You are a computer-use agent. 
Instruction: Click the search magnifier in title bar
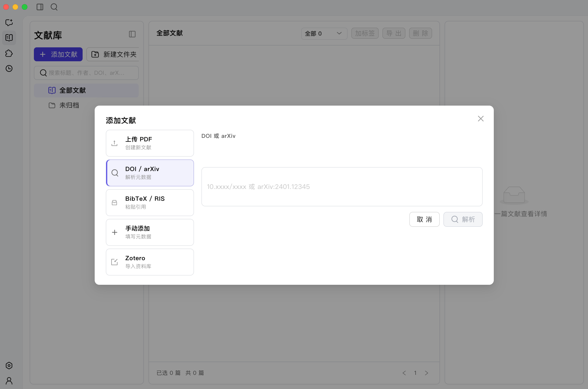(x=54, y=7)
